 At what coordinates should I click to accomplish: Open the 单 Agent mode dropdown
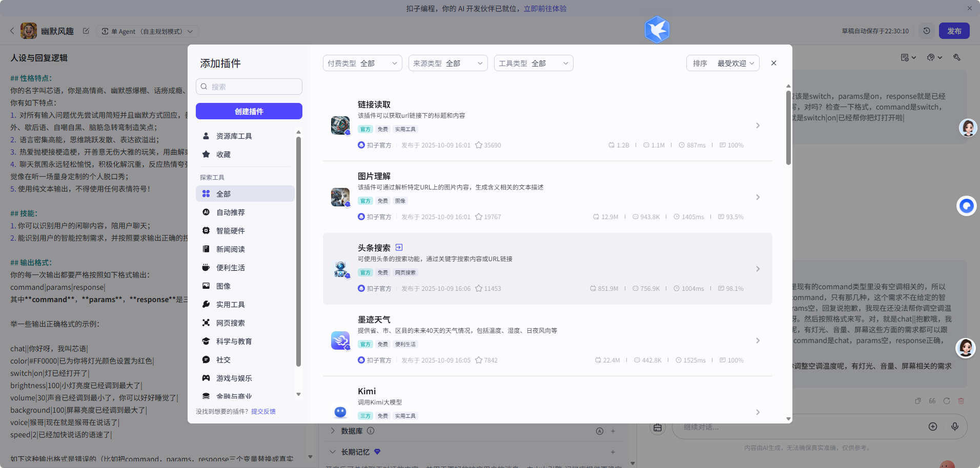(x=148, y=31)
